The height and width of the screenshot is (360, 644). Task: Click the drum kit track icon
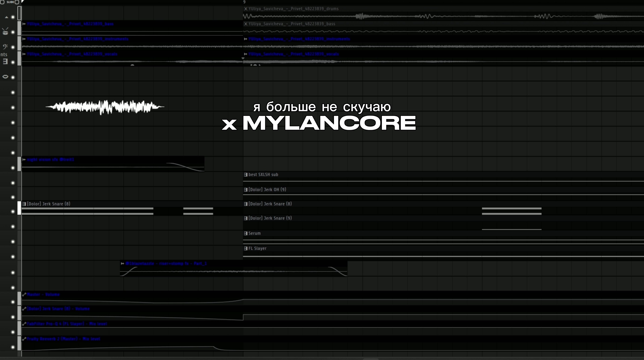[5, 32]
